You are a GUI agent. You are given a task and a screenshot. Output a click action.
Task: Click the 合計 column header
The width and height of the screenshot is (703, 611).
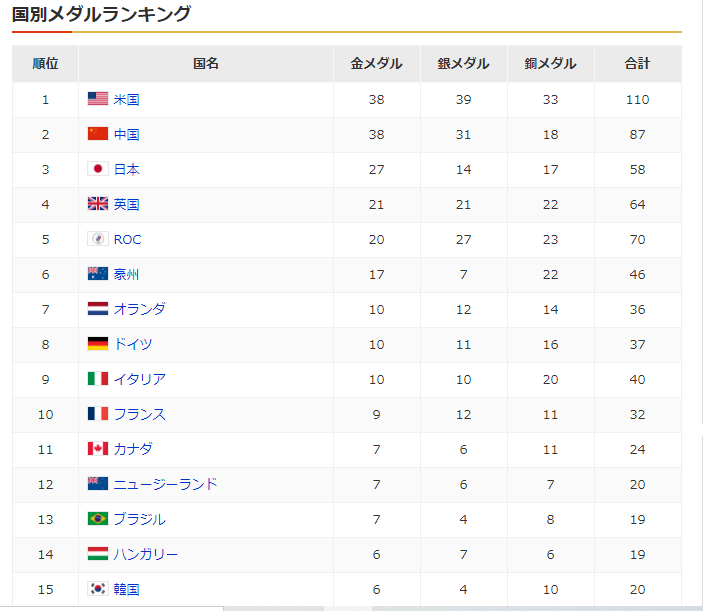(x=637, y=64)
